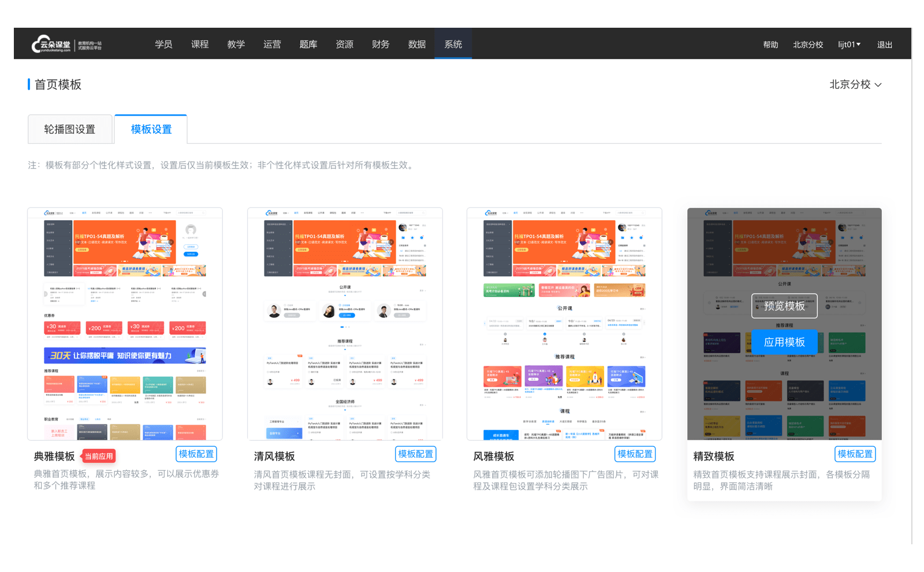Click 北京分校 in the top navigation bar

point(807,44)
